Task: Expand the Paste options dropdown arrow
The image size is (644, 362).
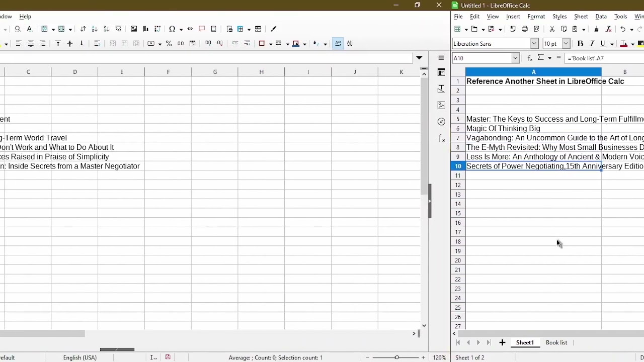Action: pos(584,29)
